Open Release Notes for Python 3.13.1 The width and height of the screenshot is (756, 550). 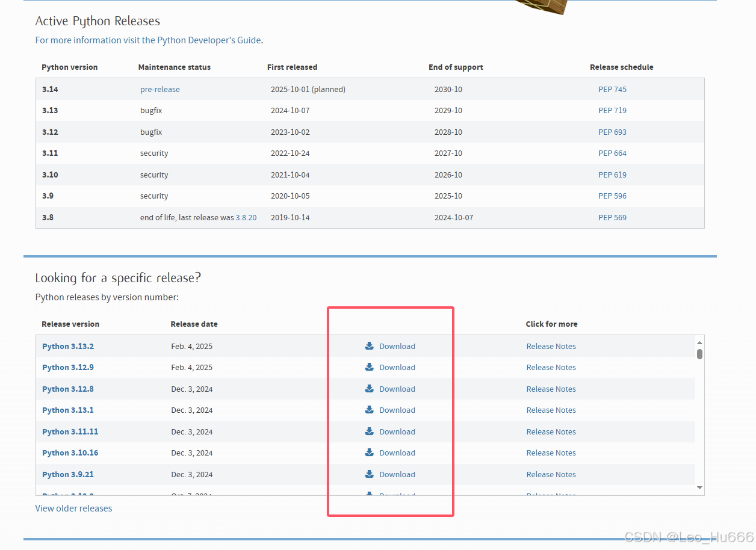551,410
